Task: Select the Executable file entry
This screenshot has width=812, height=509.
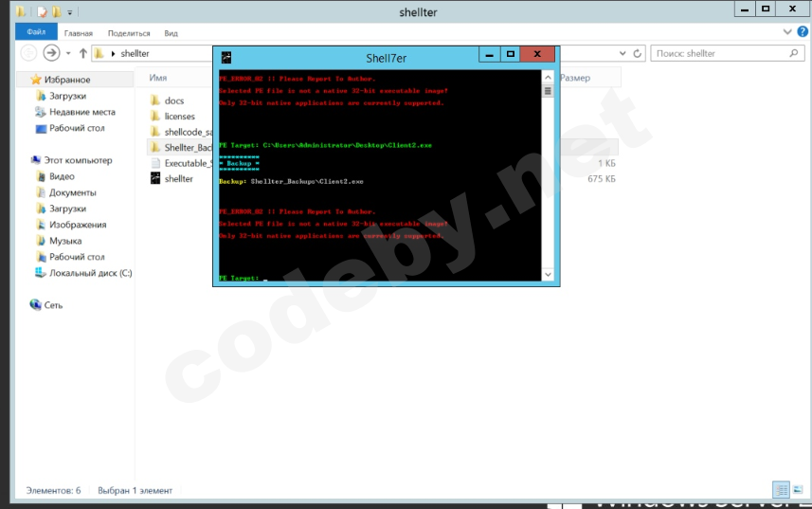Action: click(188, 163)
